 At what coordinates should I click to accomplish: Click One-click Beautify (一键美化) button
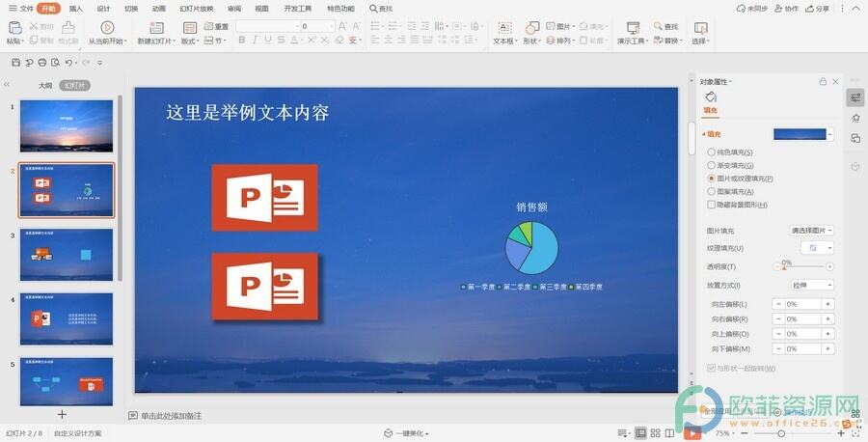click(407, 433)
